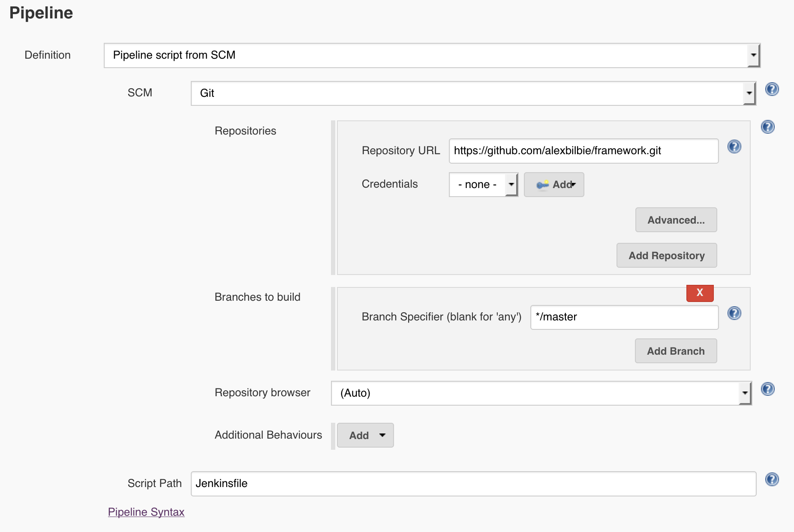Open the Definition dropdown
The image size is (794, 532).
(432, 55)
